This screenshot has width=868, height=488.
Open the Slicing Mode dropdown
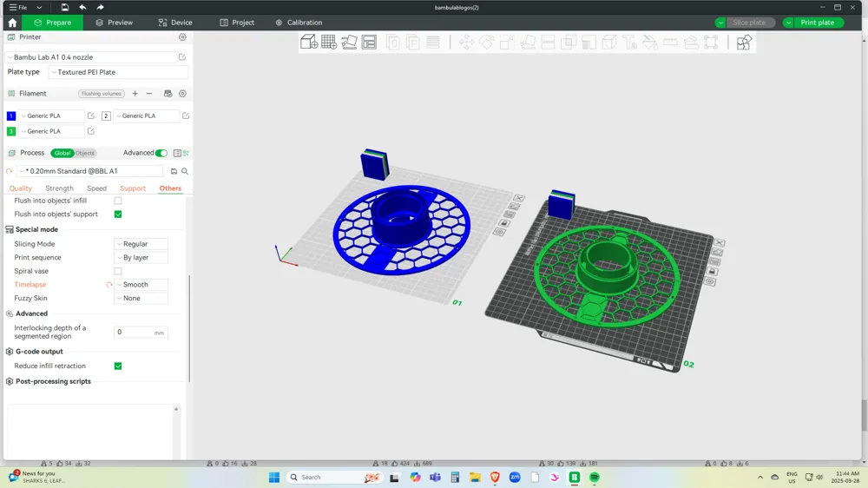(x=141, y=244)
